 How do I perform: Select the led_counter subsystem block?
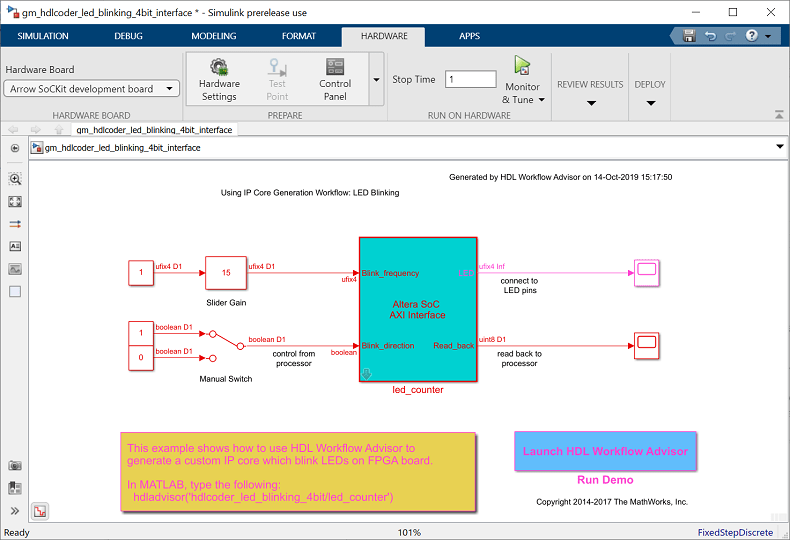[x=418, y=309]
